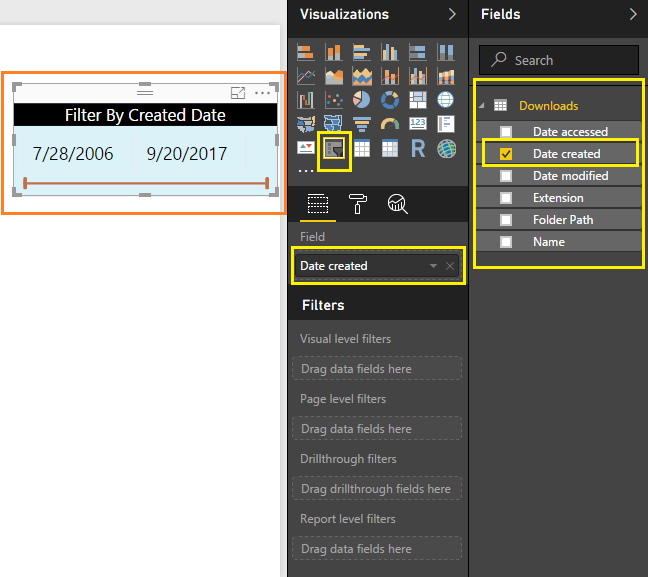Viewport: 648px width, 577px height.
Task: Pick the Line and clustered column chart
Action: pos(418,76)
